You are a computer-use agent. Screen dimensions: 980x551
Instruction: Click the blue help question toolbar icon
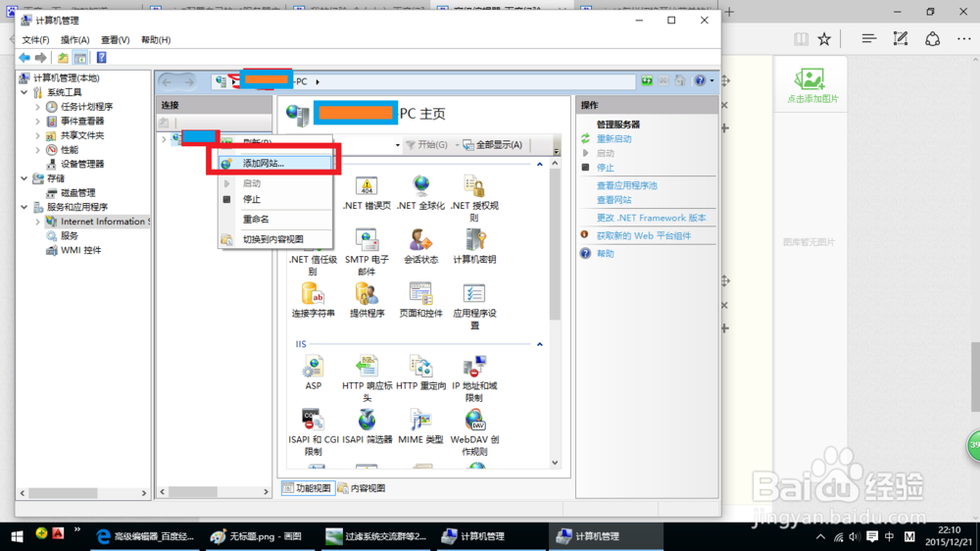coord(101,58)
